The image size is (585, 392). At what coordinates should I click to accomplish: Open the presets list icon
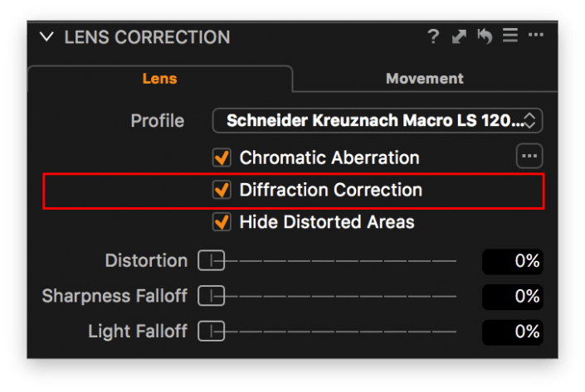tap(509, 36)
